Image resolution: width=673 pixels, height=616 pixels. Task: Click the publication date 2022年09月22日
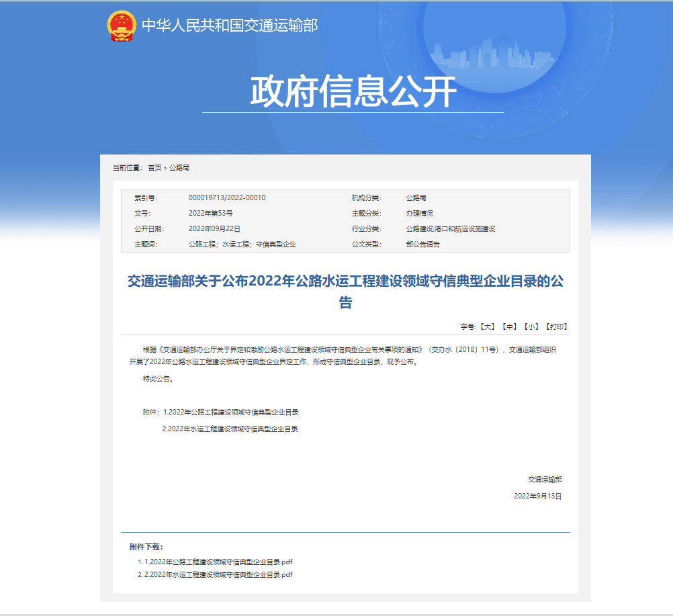pos(214,228)
